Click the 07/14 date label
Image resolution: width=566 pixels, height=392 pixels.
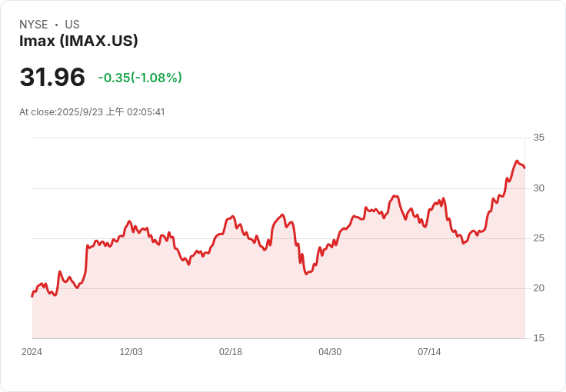429,351
